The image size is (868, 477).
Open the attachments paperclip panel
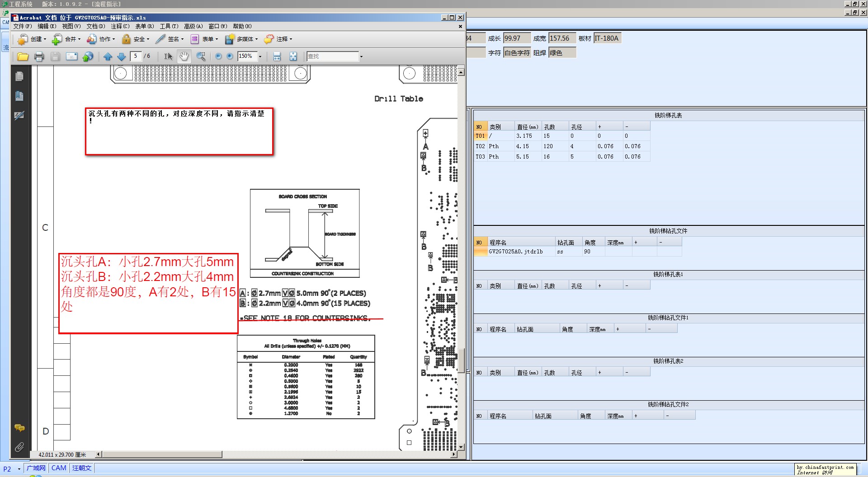[x=19, y=447]
